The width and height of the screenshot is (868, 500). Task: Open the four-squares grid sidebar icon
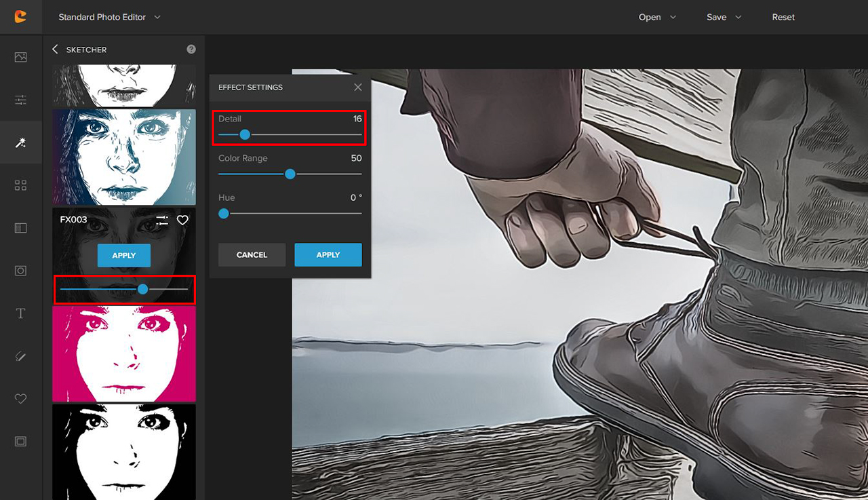(x=20, y=185)
